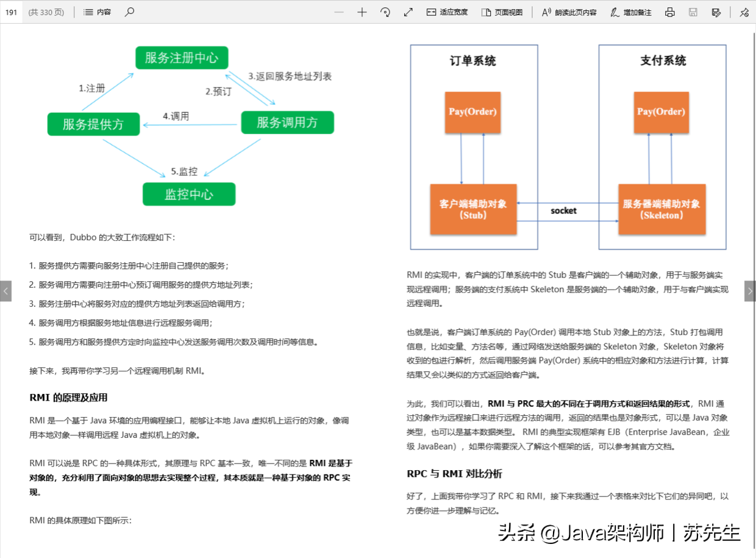Click the 3.返回服务地址列表 label

[x=290, y=77]
